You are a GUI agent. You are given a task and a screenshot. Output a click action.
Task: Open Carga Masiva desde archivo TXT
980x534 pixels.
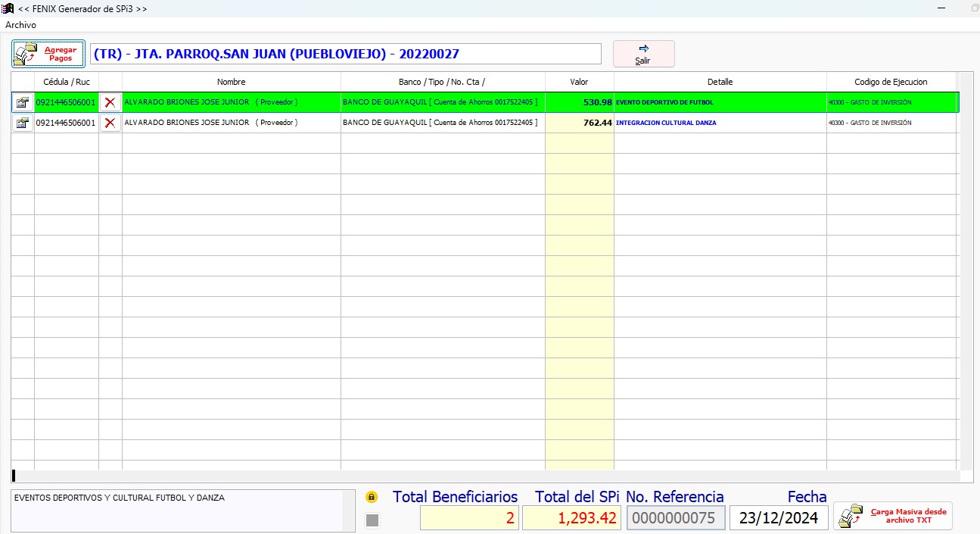click(x=893, y=516)
